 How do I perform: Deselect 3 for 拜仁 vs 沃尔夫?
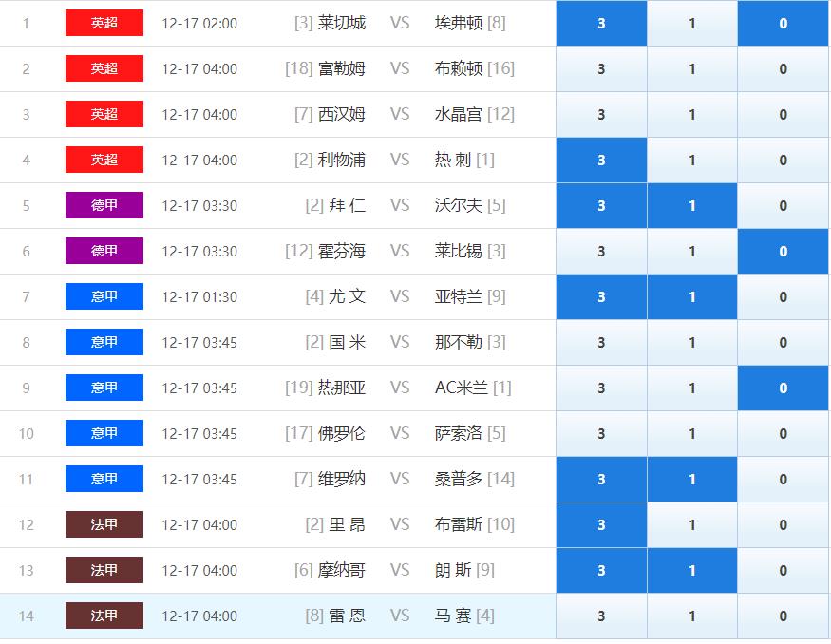(x=601, y=206)
